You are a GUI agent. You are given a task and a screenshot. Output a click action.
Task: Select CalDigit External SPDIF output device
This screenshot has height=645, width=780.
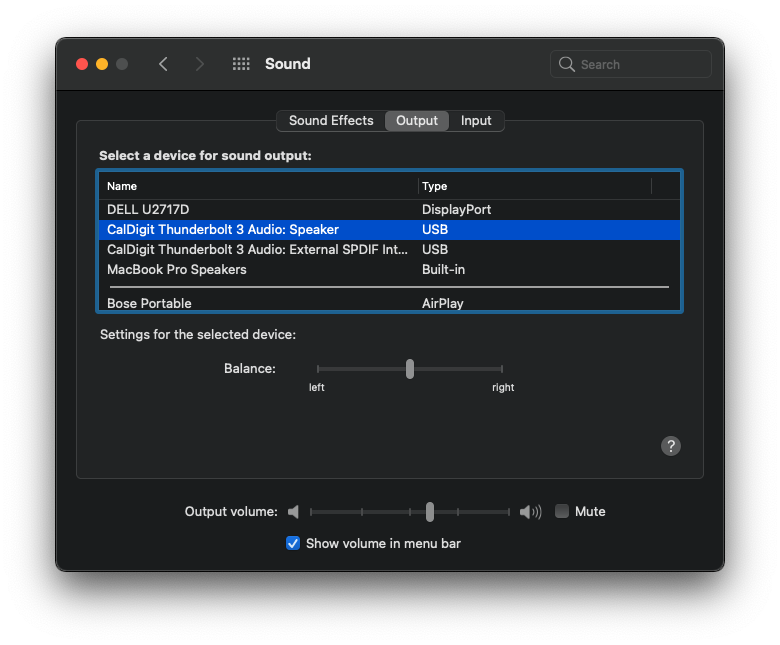tap(258, 249)
